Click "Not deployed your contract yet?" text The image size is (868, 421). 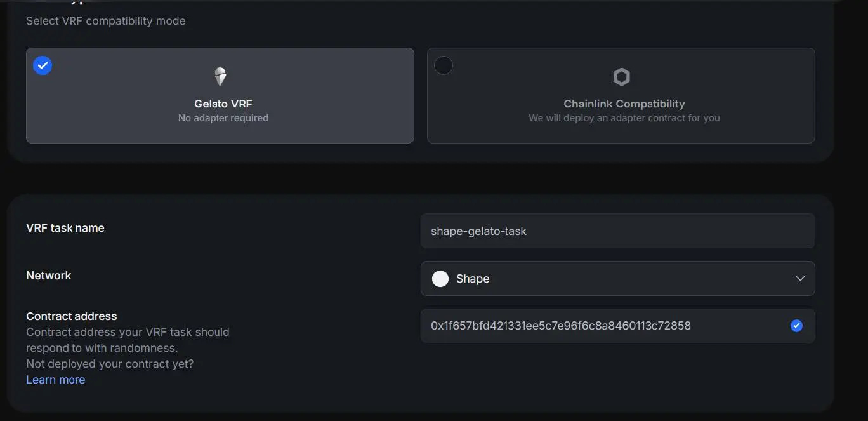(x=109, y=364)
